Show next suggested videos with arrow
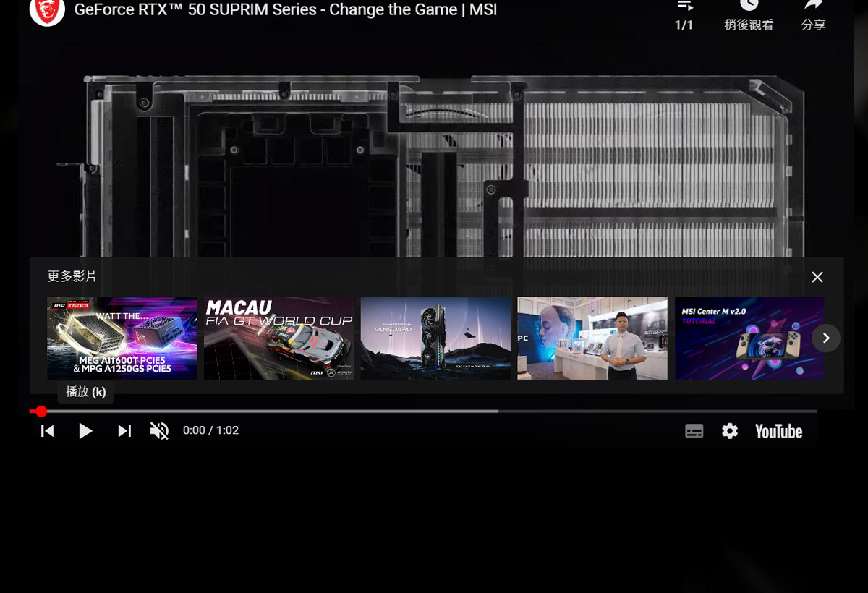Screen dimensions: 868x593 click(x=826, y=338)
